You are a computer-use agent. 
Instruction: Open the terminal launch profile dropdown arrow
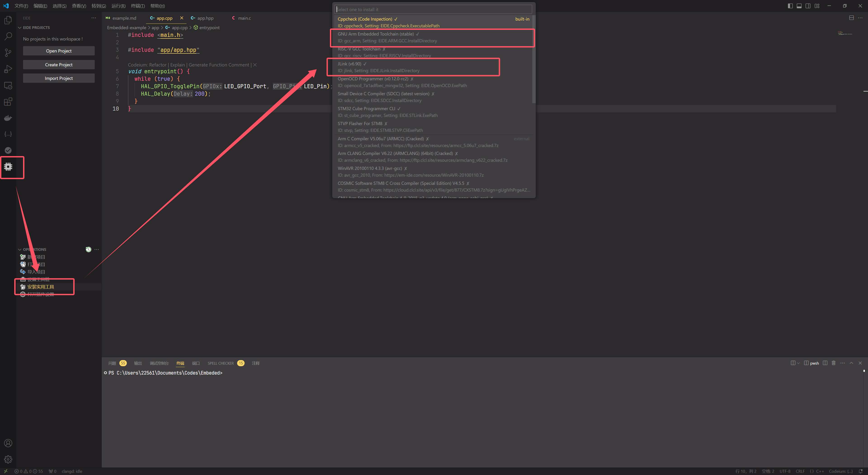pos(798,363)
